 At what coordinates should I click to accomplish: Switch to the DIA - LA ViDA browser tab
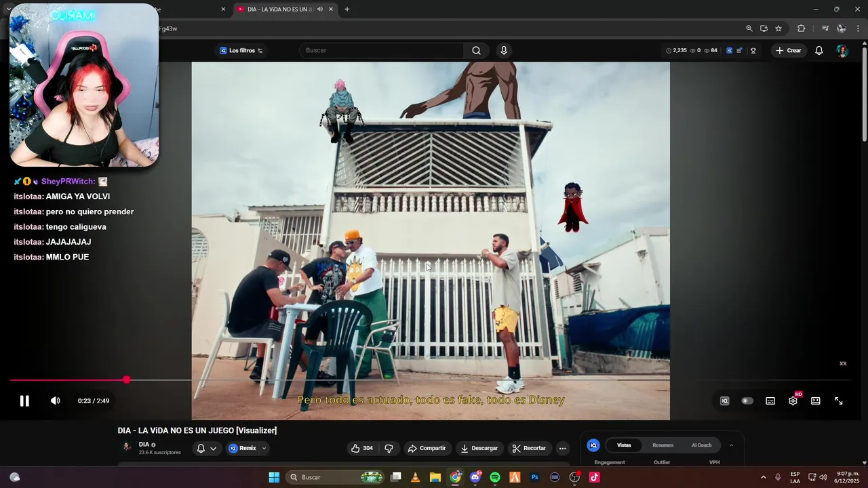[279, 9]
